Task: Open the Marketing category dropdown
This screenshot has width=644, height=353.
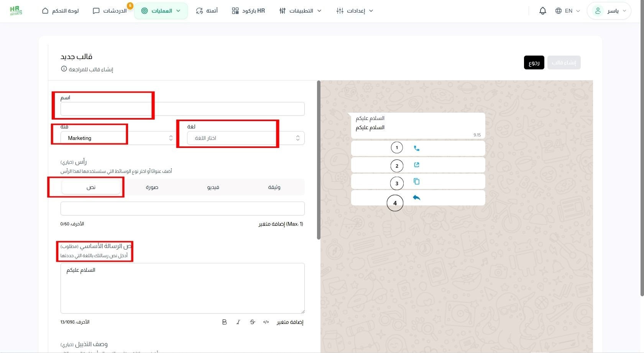Action: pyautogui.click(x=118, y=138)
